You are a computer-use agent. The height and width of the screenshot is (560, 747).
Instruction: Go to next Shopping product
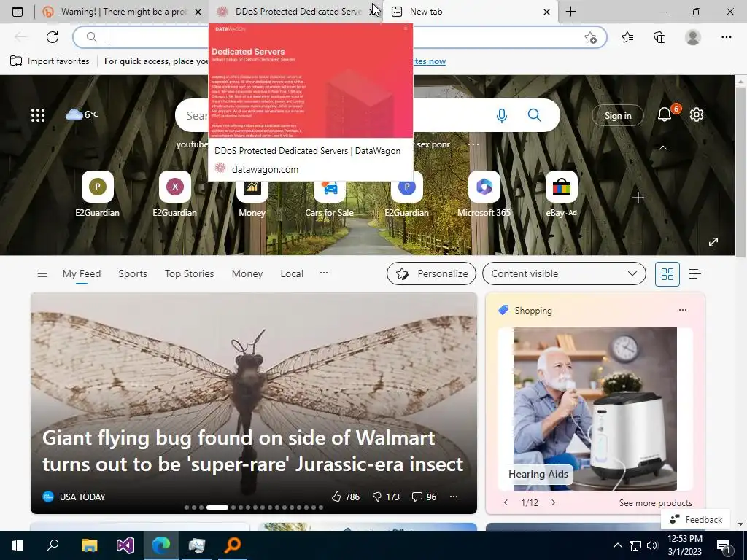[553, 502]
